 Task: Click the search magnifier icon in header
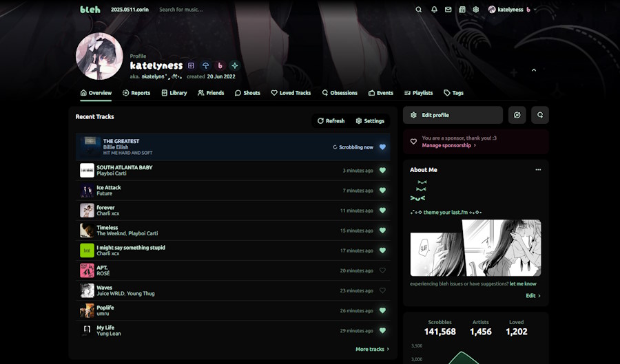pos(418,10)
